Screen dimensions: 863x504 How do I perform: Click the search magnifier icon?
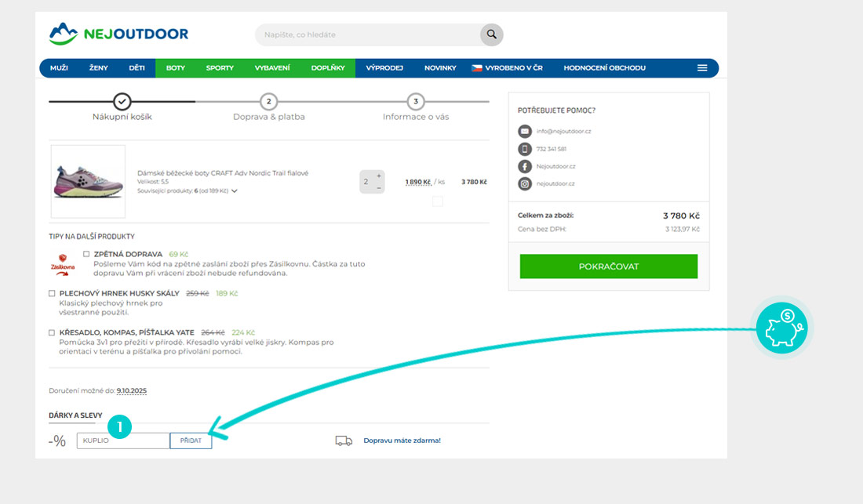[491, 34]
